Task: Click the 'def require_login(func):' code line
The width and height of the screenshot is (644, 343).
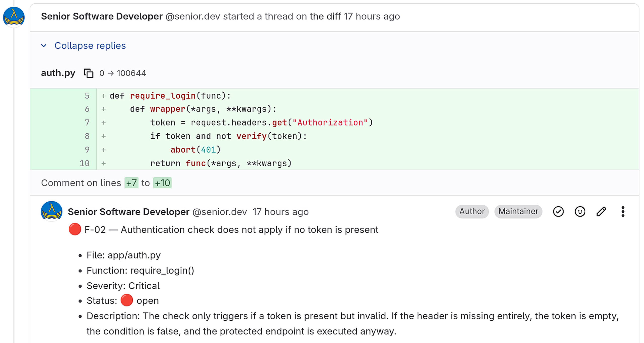Action: 170,96
